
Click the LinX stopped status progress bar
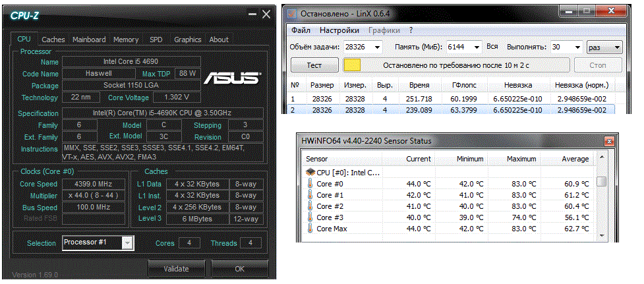[456, 65]
